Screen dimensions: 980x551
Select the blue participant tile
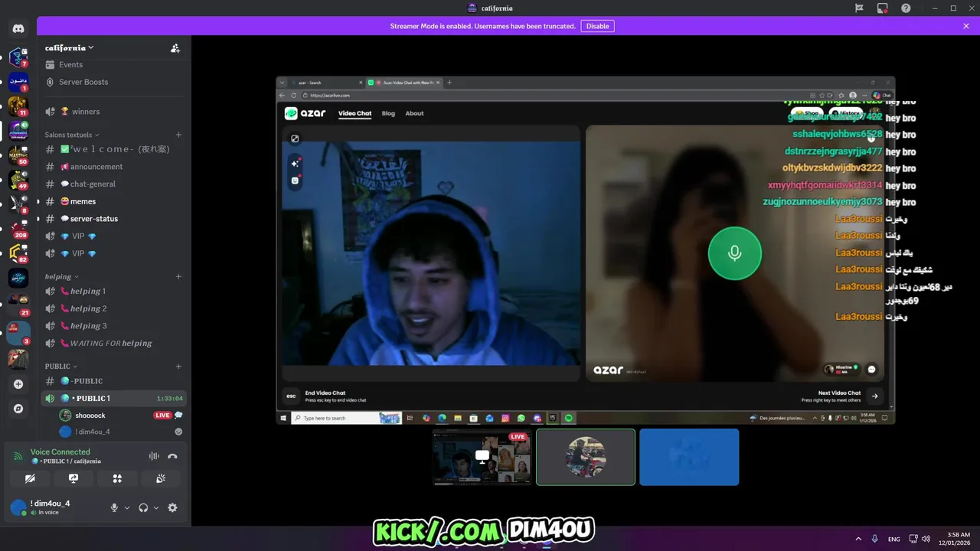pos(689,457)
